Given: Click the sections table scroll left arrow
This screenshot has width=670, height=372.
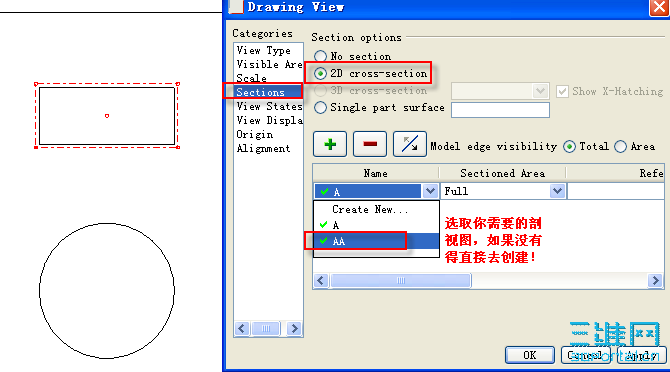Looking at the screenshot, I should click(x=321, y=281).
